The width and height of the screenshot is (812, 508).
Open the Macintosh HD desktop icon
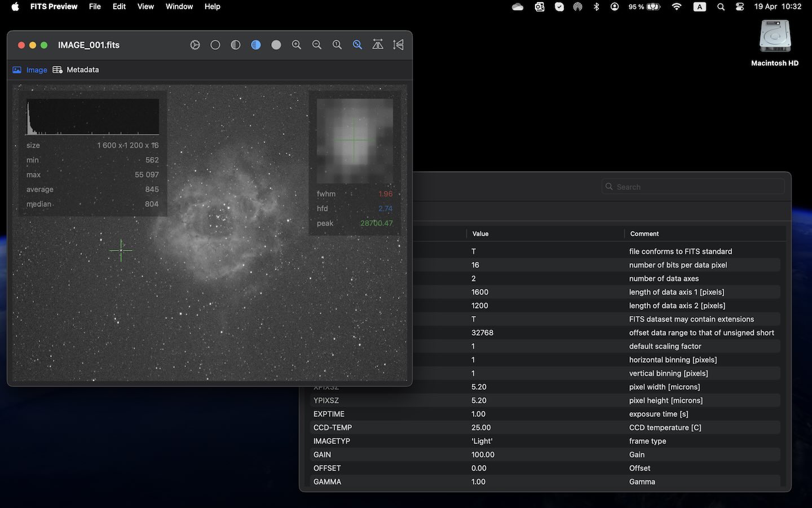coord(775,43)
